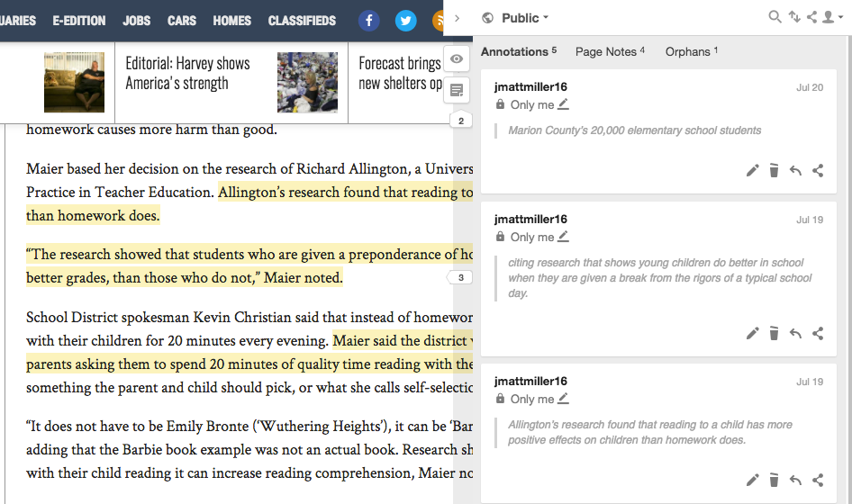The image size is (852, 504).
Task: Open the 'Forecast brings' story headline
Action: [400, 73]
